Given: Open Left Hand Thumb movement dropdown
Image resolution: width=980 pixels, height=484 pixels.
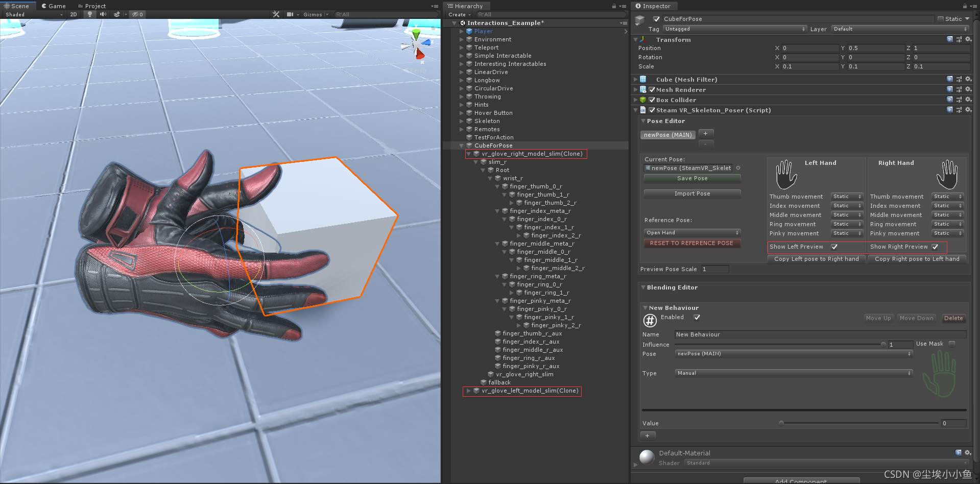Looking at the screenshot, I should [847, 197].
